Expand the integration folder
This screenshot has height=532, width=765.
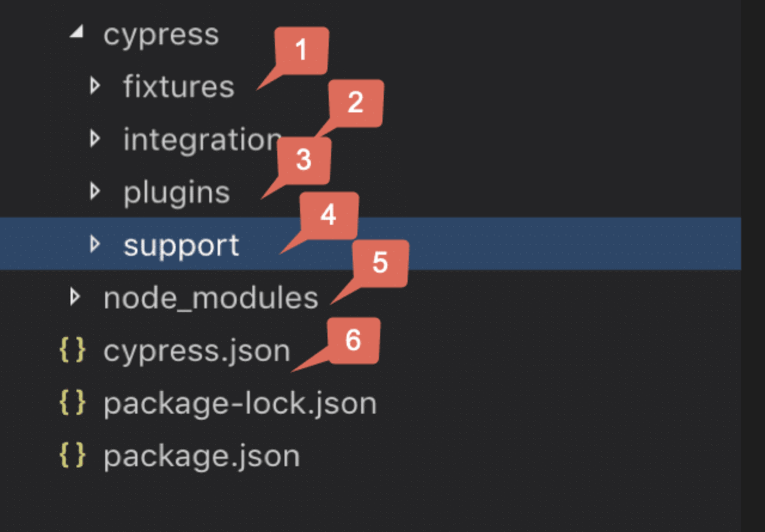tap(95, 139)
